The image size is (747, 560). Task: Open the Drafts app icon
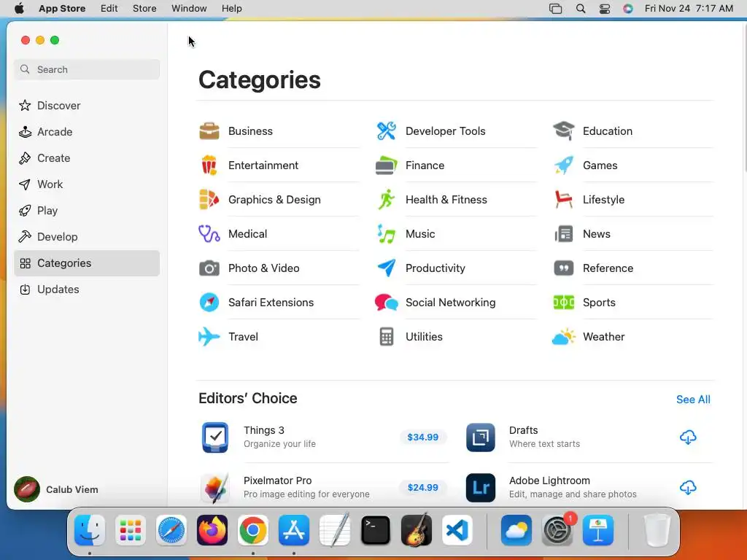coord(481,437)
